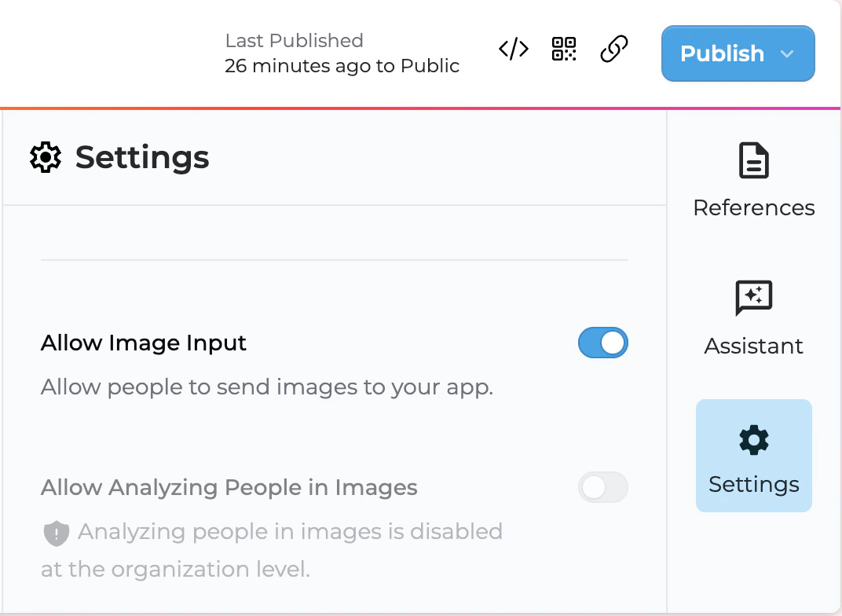The height and width of the screenshot is (616, 842).
Task: Click the Last Published status text
Action: 342,53
